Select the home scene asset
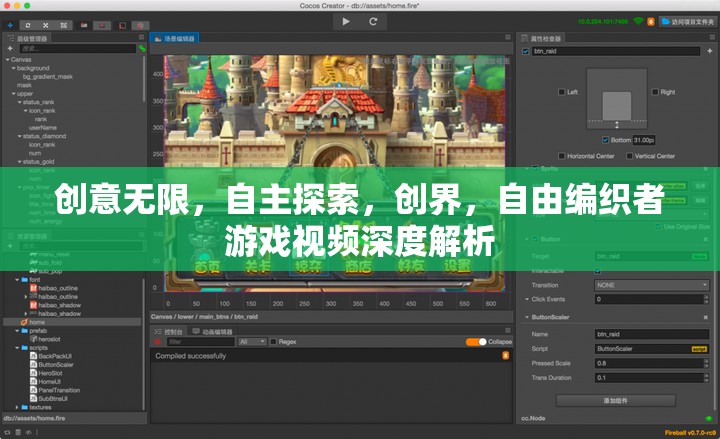Viewport: 720px width, 439px height. coord(37,322)
